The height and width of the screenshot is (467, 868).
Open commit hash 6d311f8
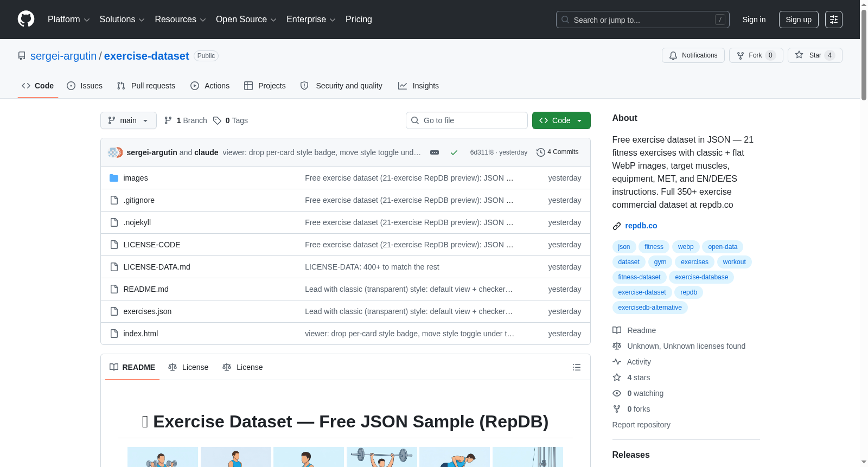(482, 152)
